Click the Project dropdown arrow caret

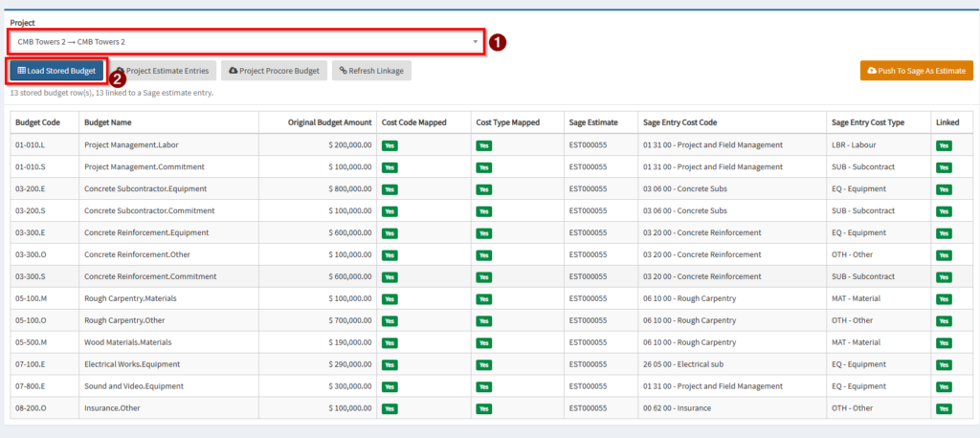476,42
